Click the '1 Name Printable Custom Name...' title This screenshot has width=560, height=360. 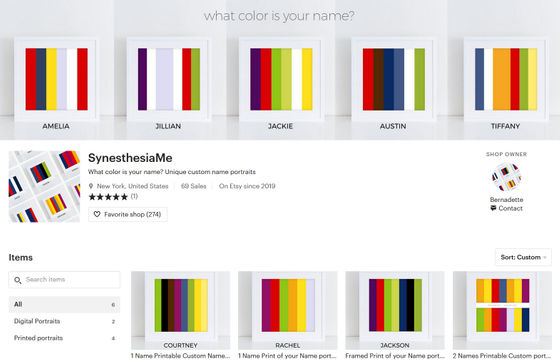tap(180, 356)
